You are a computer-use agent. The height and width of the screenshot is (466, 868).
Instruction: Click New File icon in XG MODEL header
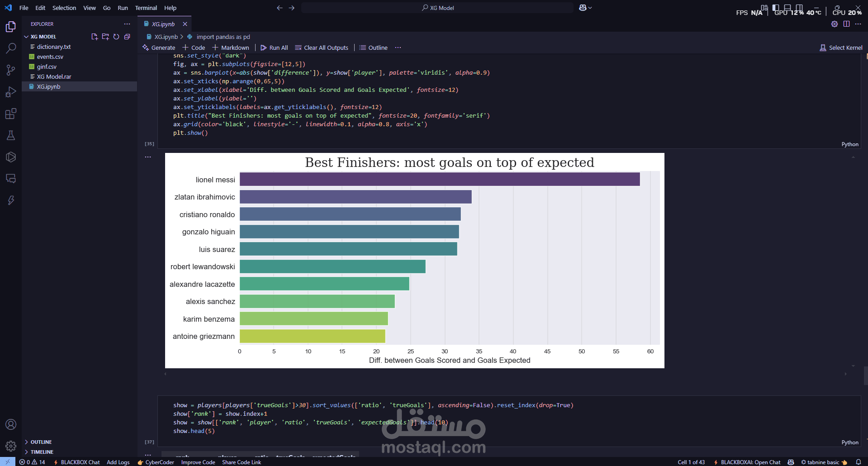coord(95,37)
